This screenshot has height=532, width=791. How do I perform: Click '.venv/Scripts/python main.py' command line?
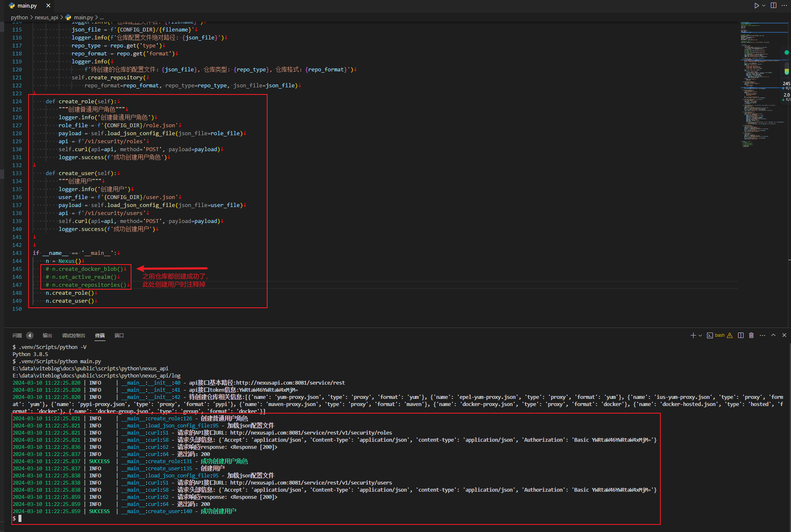[60, 361]
